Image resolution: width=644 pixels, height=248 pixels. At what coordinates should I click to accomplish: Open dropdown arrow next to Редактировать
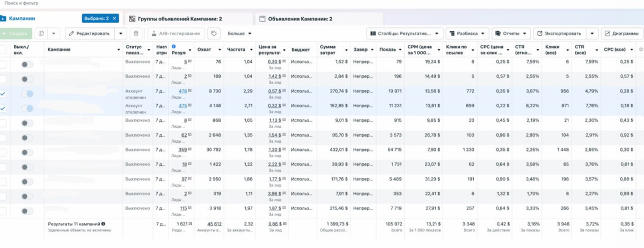tap(121, 33)
